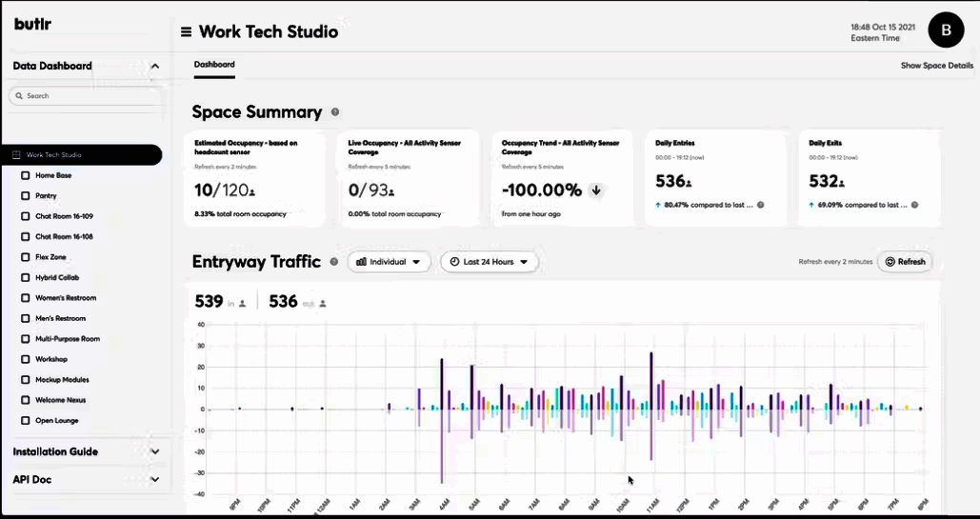Viewport: 980px width, 519px height.
Task: Open the Last 24 Hours dropdown
Action: click(489, 262)
